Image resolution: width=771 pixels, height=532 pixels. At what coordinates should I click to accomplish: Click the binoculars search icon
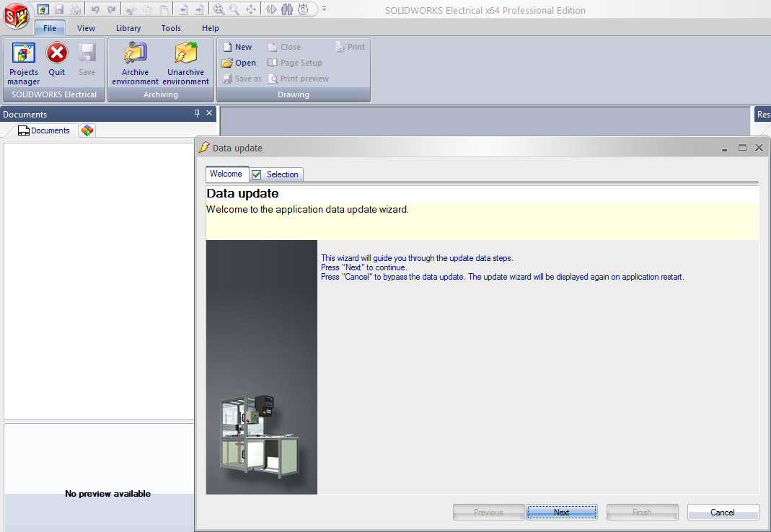pyautogui.click(x=287, y=9)
